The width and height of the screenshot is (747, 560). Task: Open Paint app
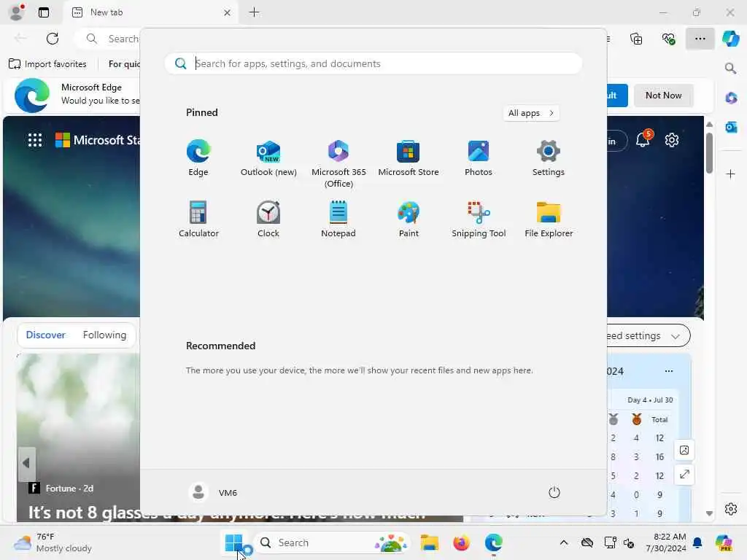[x=409, y=219]
